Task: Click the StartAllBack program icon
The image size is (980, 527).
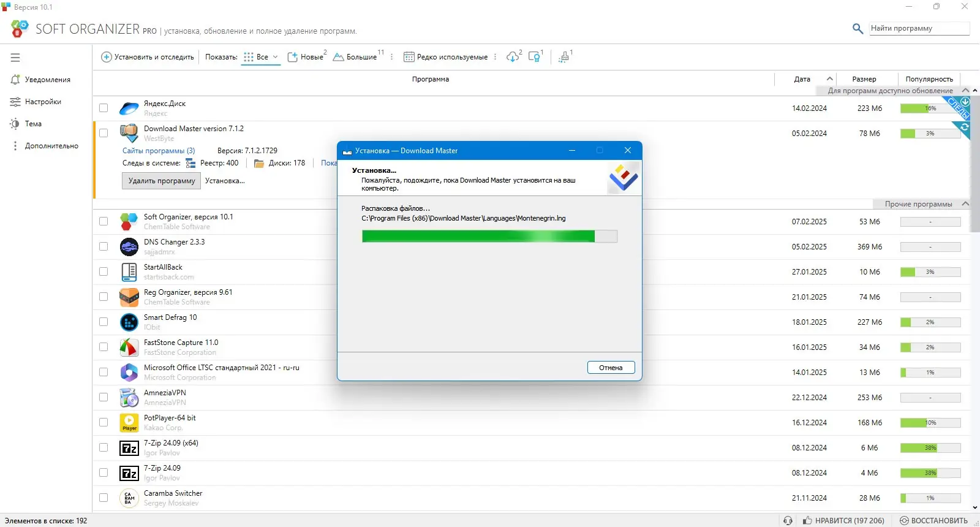Action: point(129,271)
